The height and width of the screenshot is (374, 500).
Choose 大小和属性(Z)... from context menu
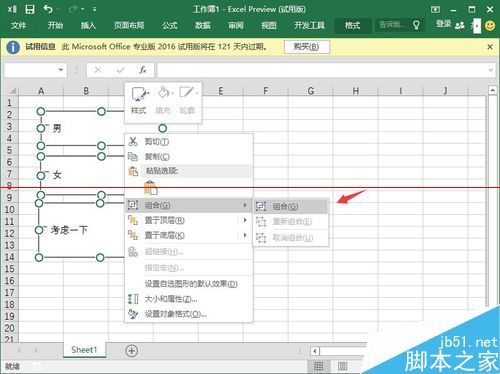tap(189, 299)
